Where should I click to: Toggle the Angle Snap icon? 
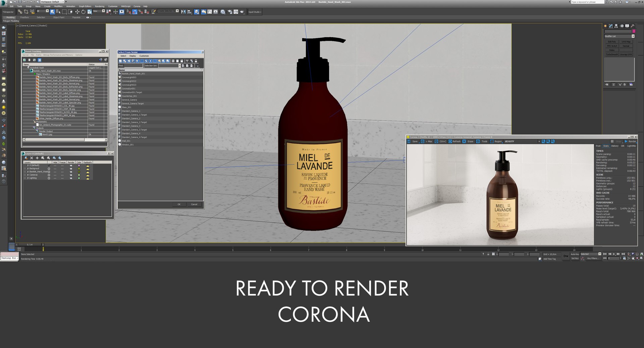135,12
